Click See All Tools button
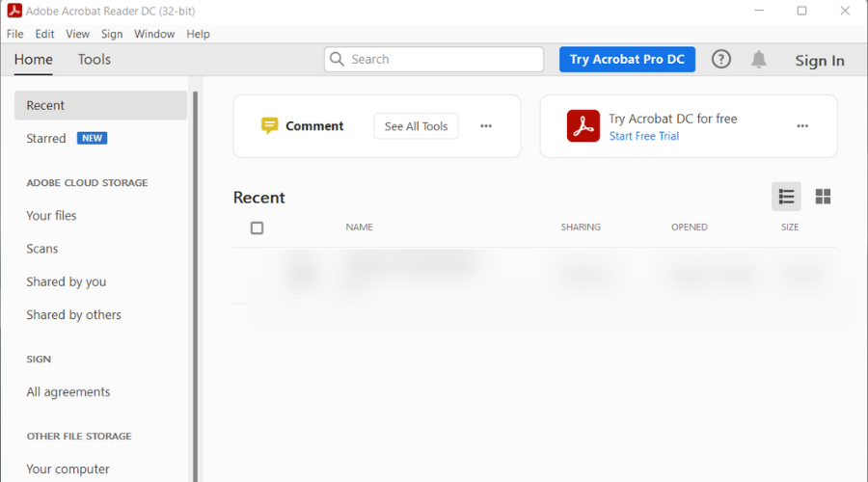868x482 pixels. [417, 126]
